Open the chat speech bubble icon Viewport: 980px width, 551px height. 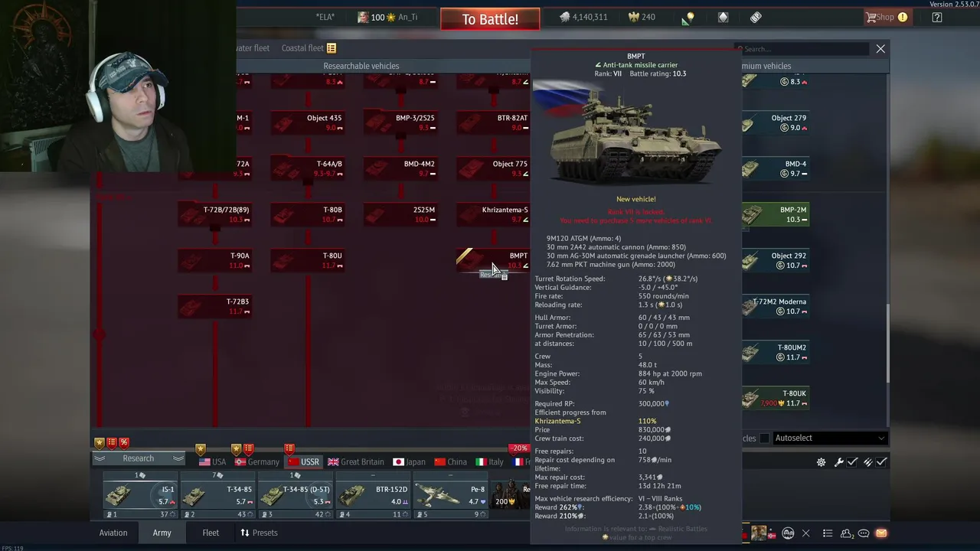(864, 533)
